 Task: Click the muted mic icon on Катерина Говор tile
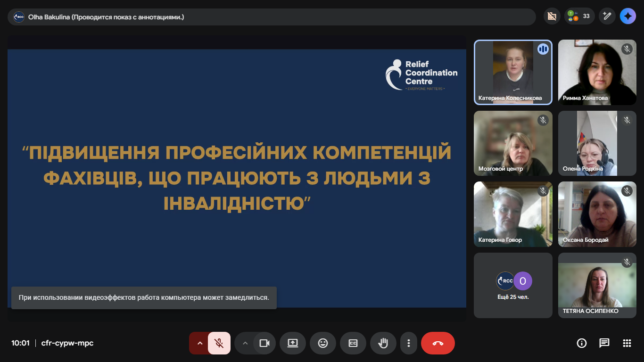543,191
